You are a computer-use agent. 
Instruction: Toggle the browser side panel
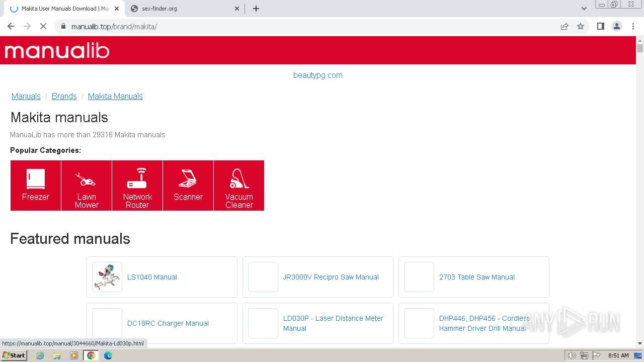tap(600, 26)
